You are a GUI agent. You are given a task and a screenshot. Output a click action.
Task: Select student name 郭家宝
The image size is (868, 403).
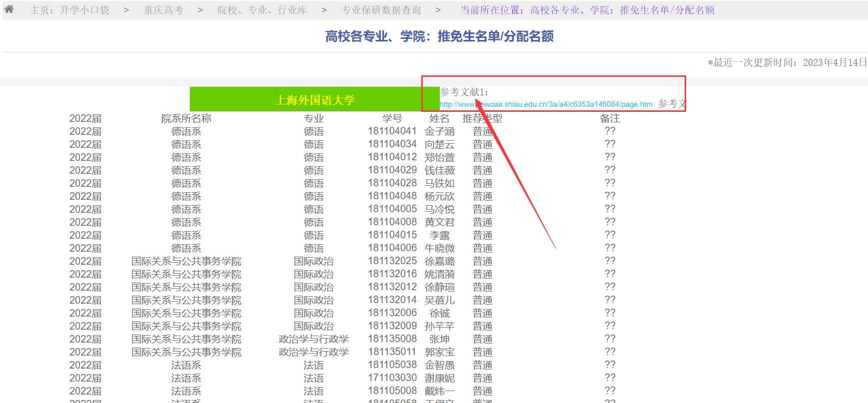(x=439, y=352)
